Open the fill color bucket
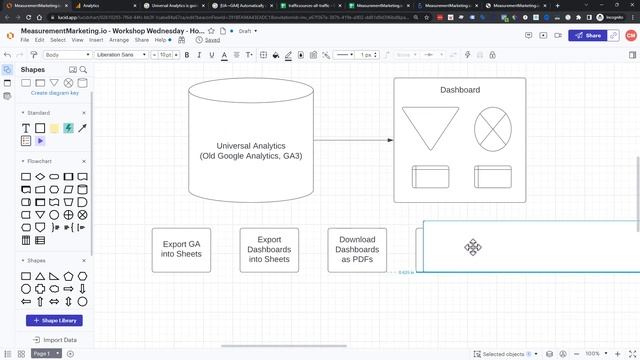This screenshot has width=640, height=360. pyautogui.click(x=276, y=55)
